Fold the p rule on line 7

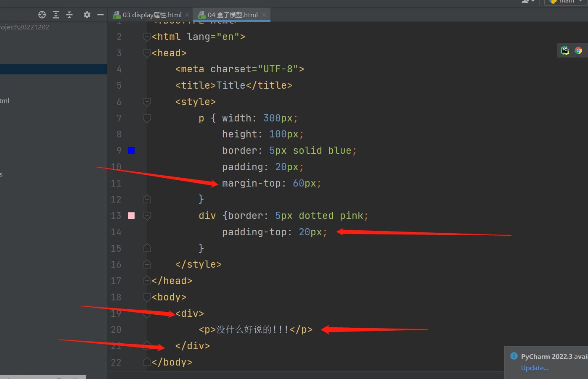pyautogui.click(x=147, y=118)
